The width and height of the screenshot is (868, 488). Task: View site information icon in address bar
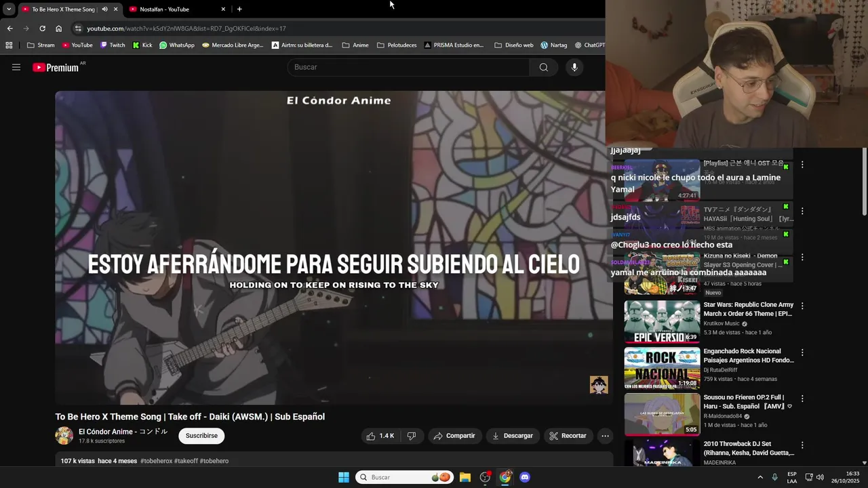pyautogui.click(x=78, y=28)
